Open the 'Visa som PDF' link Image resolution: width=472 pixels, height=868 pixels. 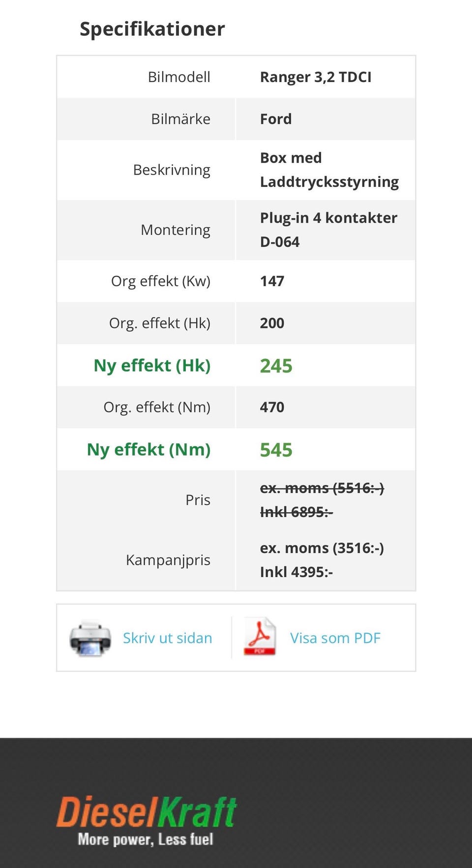point(335,638)
